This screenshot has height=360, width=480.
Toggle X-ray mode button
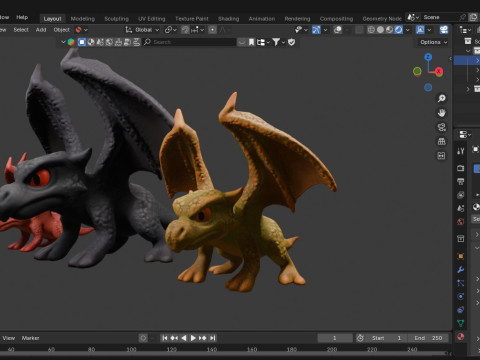click(359, 30)
